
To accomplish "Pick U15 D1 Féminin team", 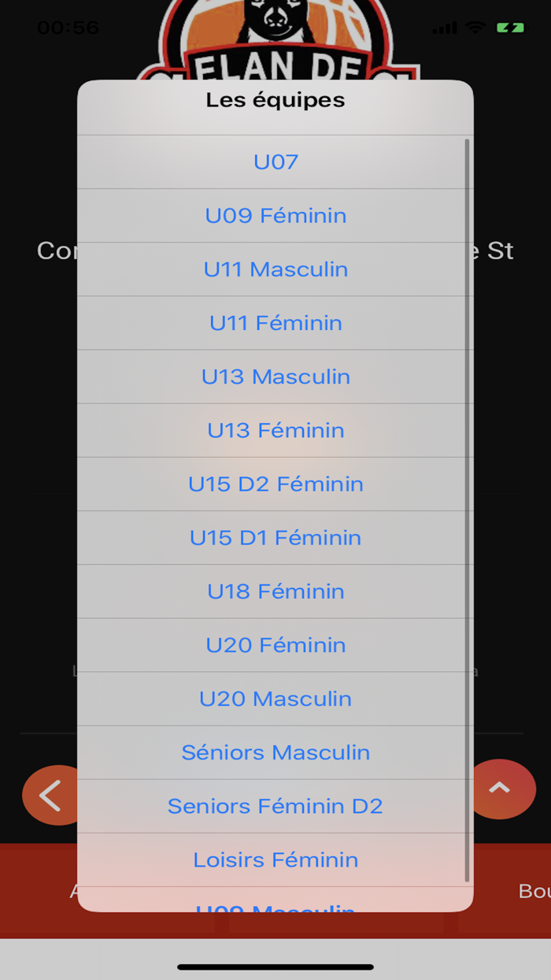I will 275,537.
